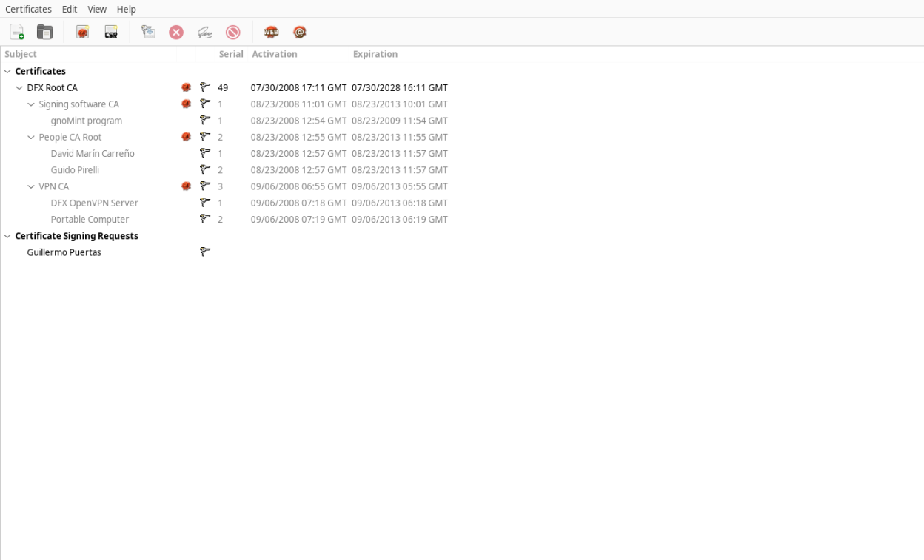Screen dimensions: 924x560
Task: Click the revoke certificate prohibition icon
Action: [233, 32]
